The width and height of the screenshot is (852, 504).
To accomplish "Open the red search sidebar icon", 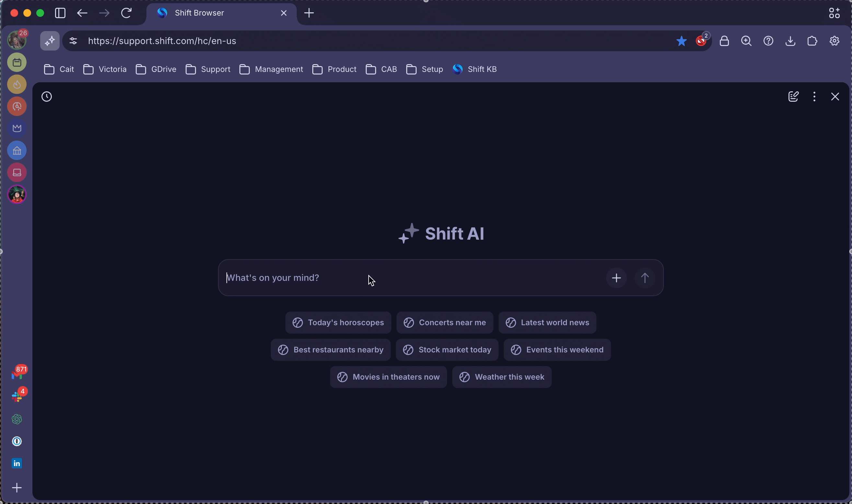I will click(x=17, y=107).
